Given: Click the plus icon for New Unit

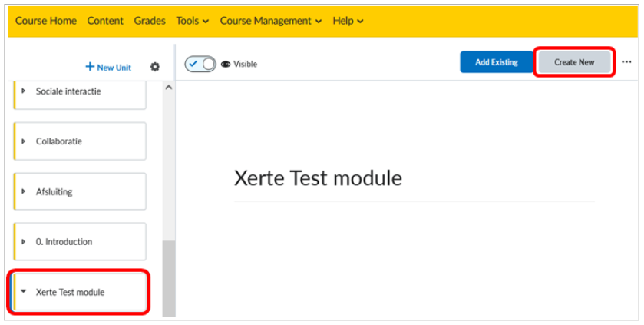Looking at the screenshot, I should (90, 67).
